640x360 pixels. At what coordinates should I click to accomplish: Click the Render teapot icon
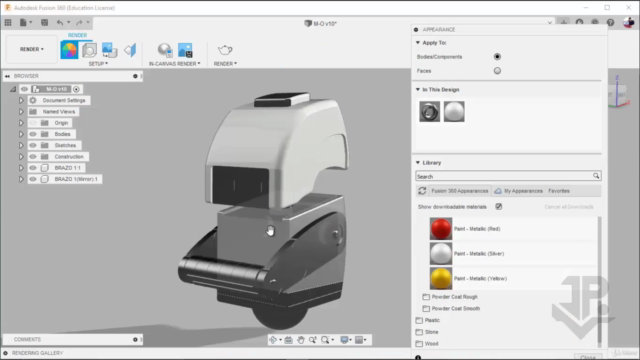(x=225, y=50)
